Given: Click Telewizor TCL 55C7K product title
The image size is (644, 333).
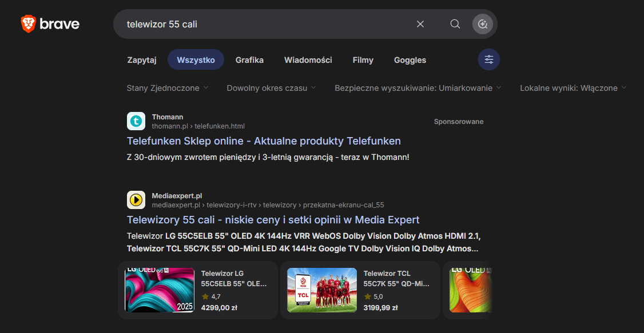Looking at the screenshot, I should pyautogui.click(x=397, y=279).
